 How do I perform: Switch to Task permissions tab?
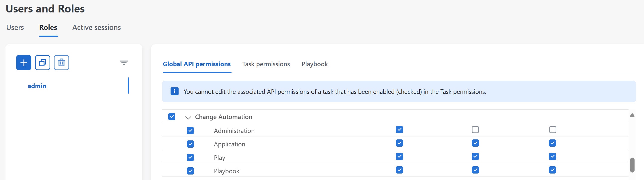[x=266, y=64]
